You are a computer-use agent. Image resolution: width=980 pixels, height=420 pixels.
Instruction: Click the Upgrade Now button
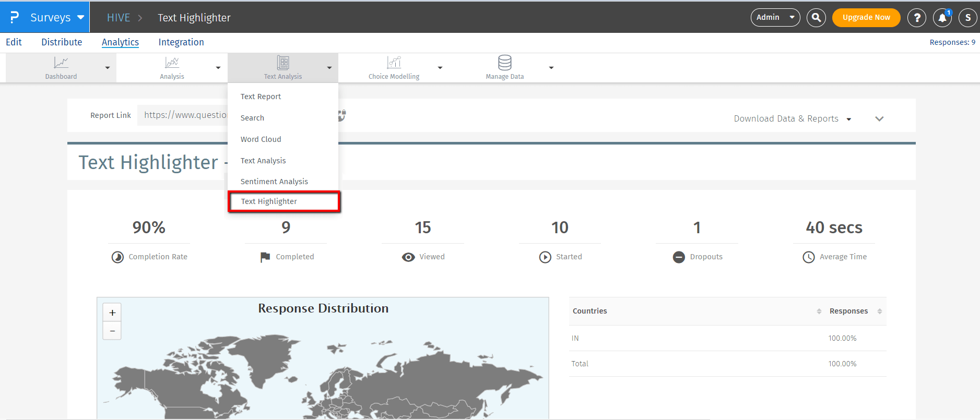[866, 17]
